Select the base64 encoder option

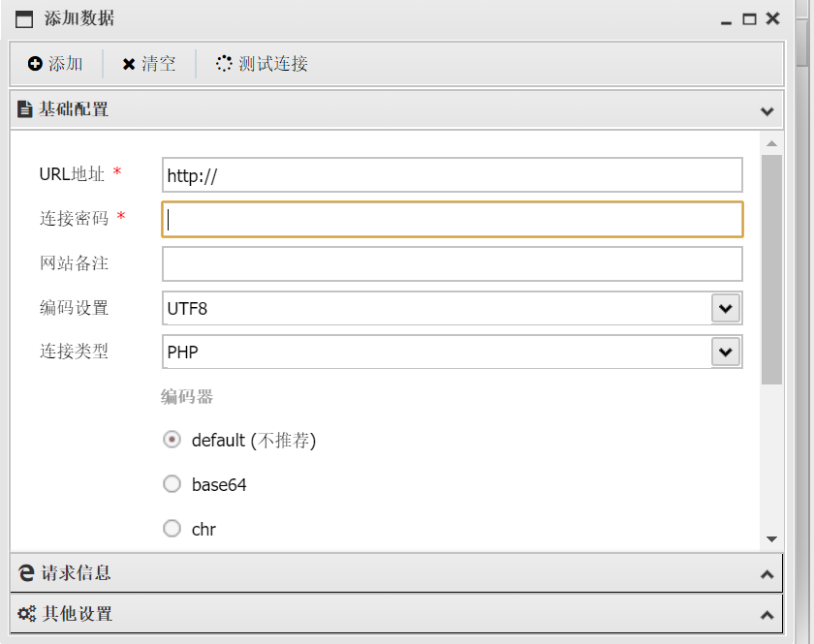pos(172,484)
